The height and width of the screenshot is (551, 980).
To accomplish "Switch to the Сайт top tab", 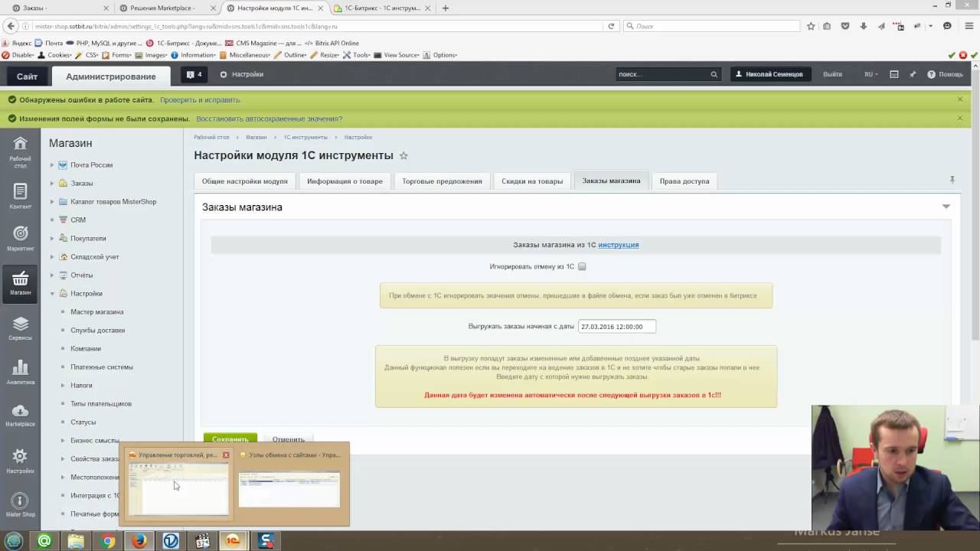I will [27, 76].
